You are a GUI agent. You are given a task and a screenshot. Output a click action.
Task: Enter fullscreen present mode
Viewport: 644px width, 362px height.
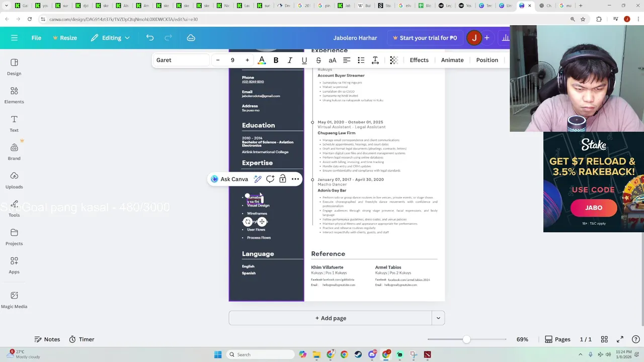click(x=620, y=339)
